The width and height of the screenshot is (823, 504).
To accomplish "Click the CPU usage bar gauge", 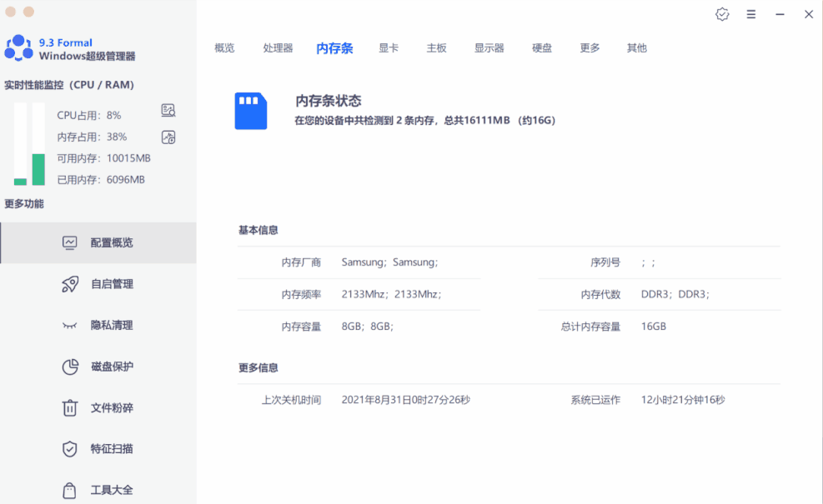I will click(20, 144).
